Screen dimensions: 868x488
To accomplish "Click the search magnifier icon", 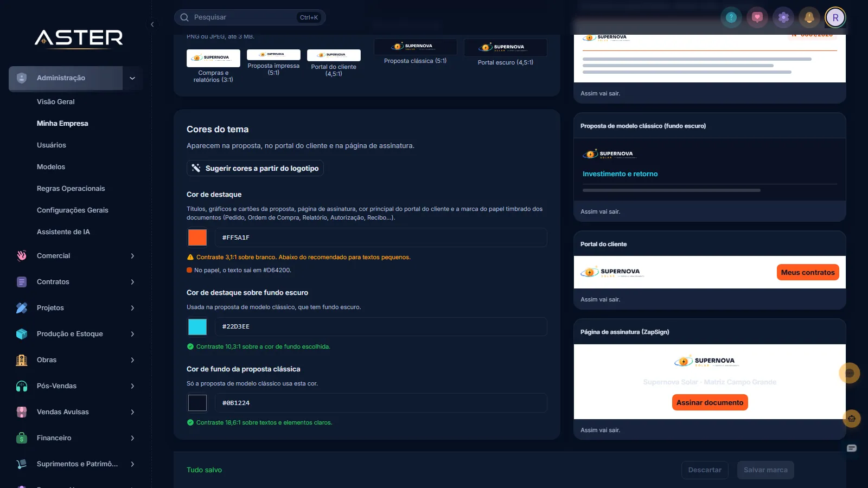I will tap(184, 17).
